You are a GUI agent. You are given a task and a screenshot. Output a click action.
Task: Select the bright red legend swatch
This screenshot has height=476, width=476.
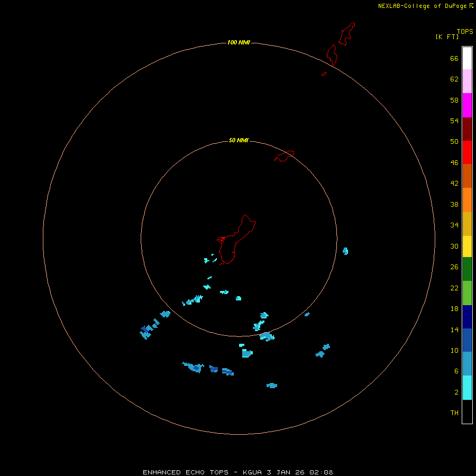point(467,152)
